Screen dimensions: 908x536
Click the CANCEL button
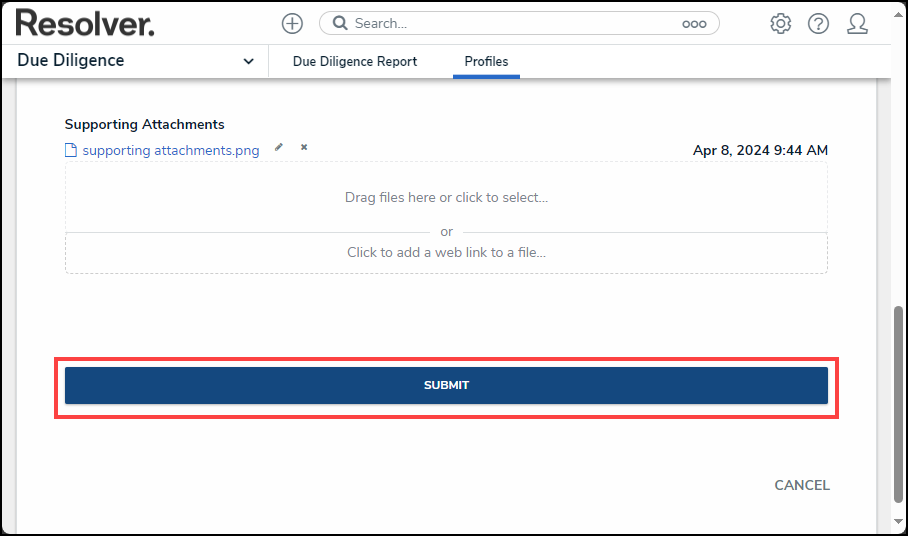(x=801, y=485)
